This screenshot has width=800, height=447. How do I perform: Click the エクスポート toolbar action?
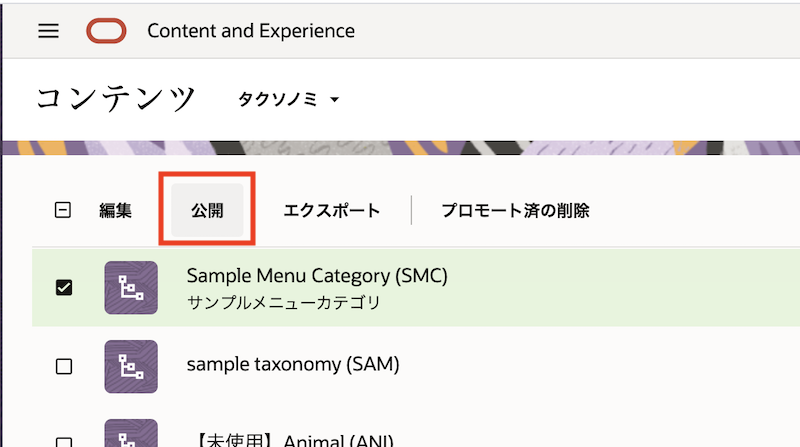[x=332, y=211]
